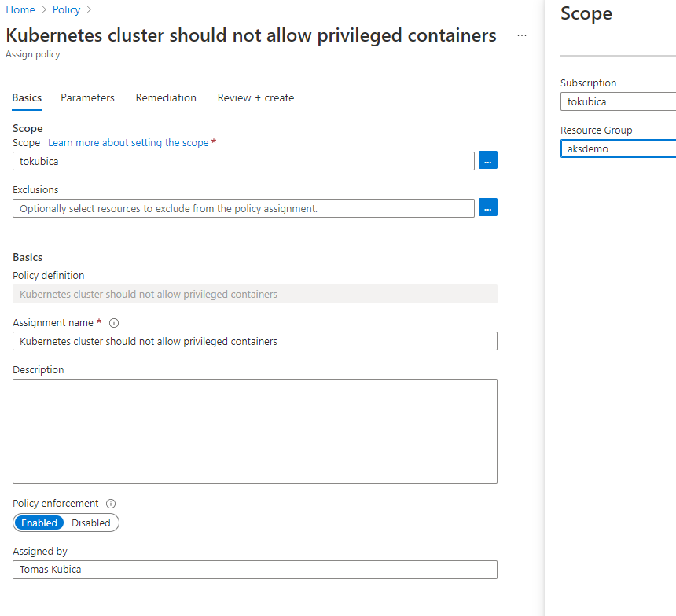Open the more options ellipsis beside title

pyautogui.click(x=522, y=36)
